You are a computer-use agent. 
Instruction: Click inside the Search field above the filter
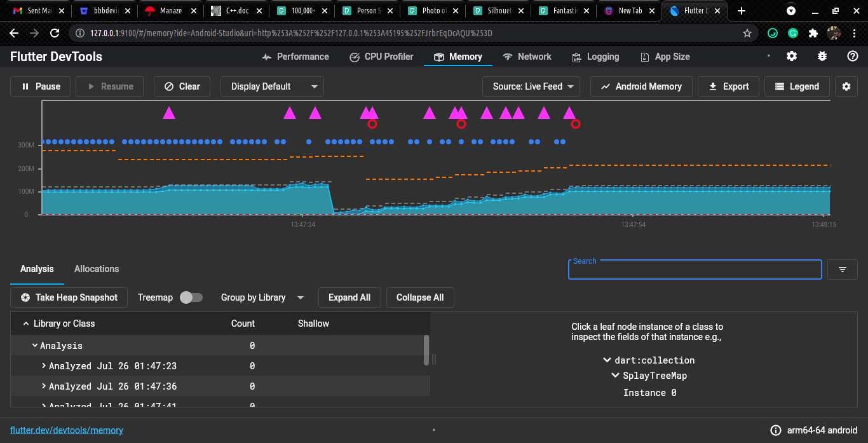pos(694,269)
